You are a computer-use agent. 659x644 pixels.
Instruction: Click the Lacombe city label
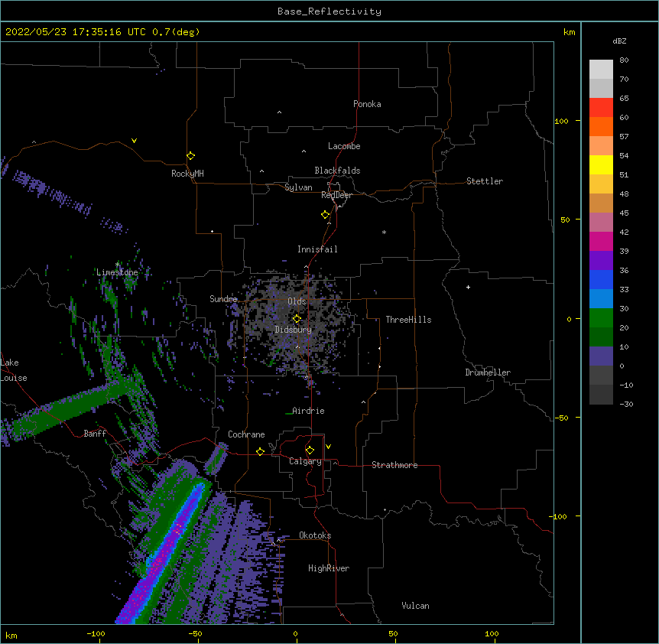[344, 146]
